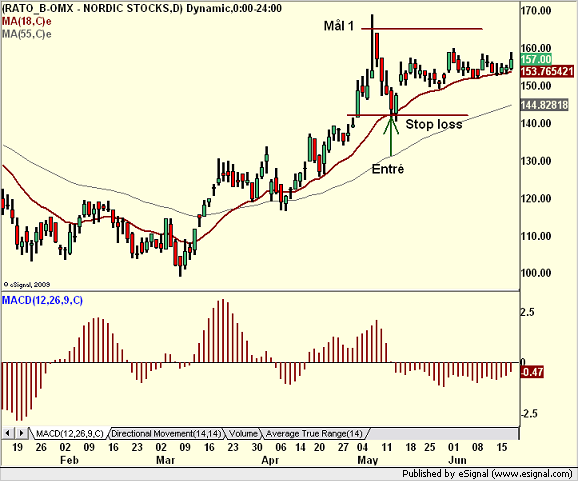
Task: Click the RATO_B-OMX chart title
Action: tap(142, 8)
